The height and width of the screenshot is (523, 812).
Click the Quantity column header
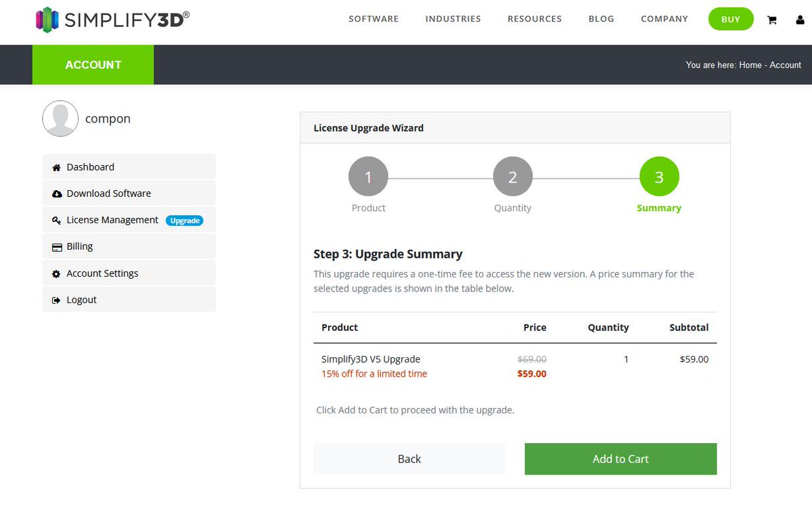608,327
